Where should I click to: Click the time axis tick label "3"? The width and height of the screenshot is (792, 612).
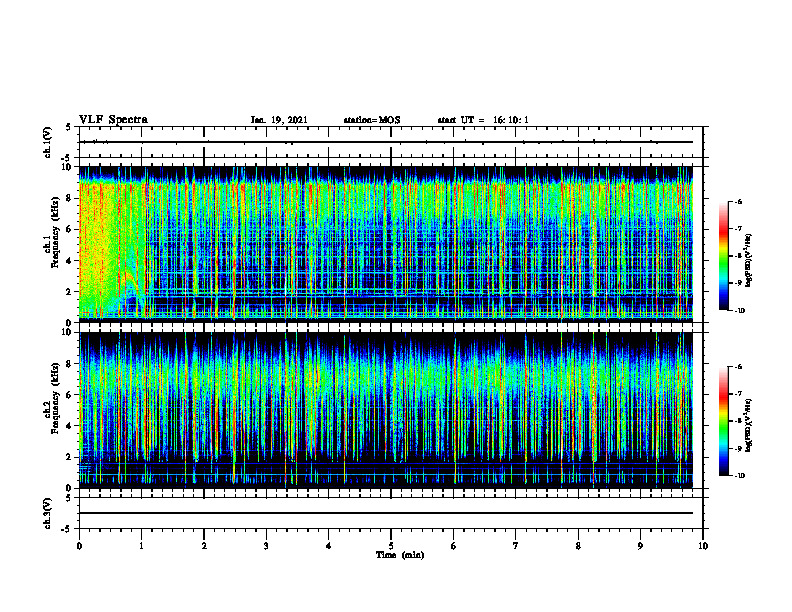click(266, 546)
